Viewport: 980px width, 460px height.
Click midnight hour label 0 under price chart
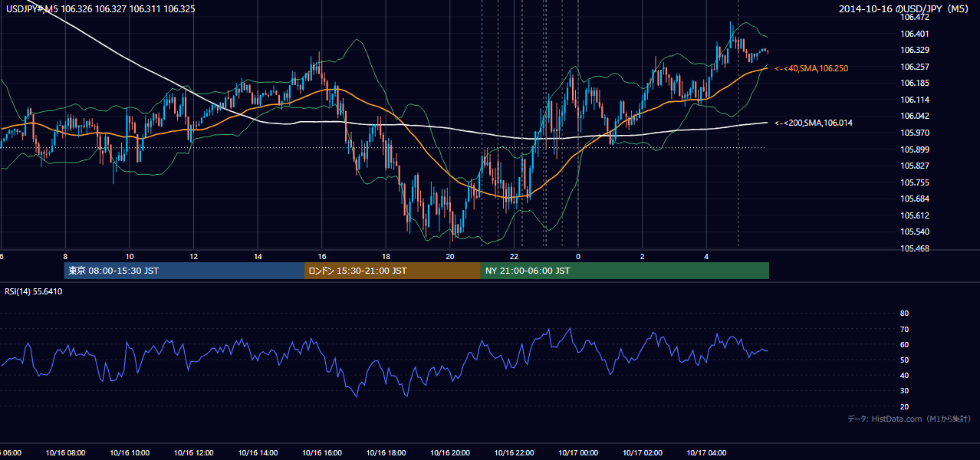[x=578, y=256]
